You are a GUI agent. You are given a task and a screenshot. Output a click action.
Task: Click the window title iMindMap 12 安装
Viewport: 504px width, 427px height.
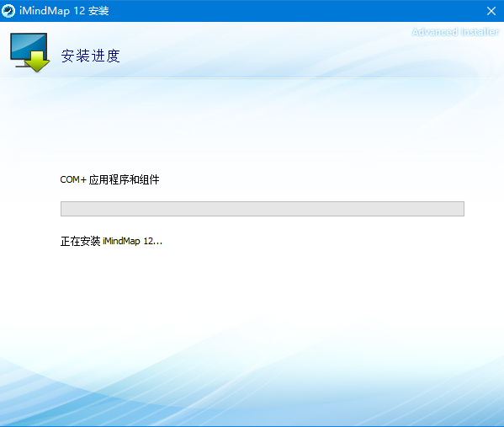(x=64, y=11)
